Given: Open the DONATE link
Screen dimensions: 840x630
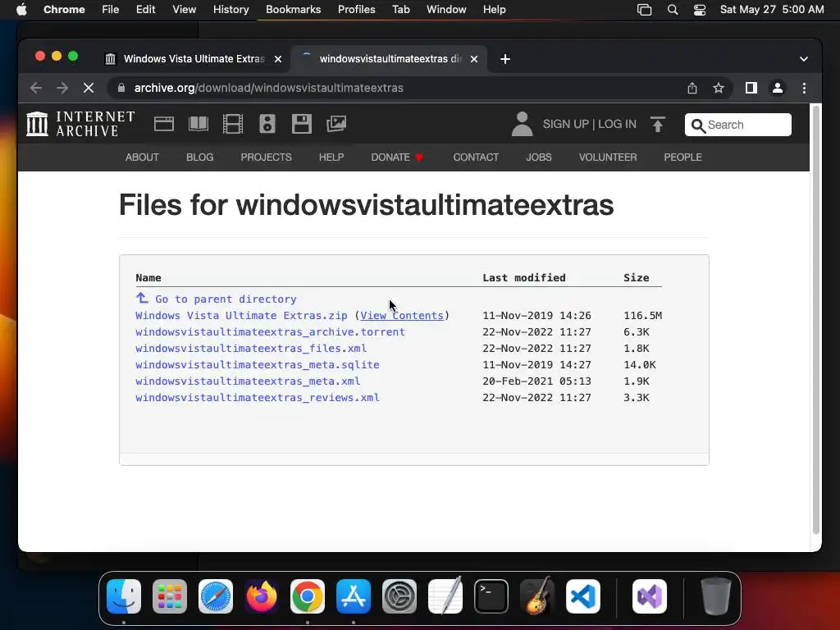Looking at the screenshot, I should tap(397, 157).
